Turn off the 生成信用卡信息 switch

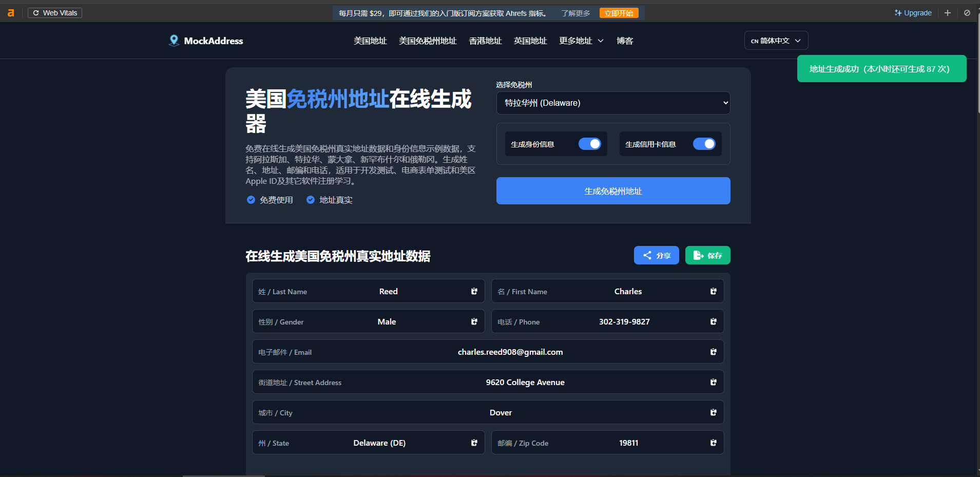click(704, 144)
